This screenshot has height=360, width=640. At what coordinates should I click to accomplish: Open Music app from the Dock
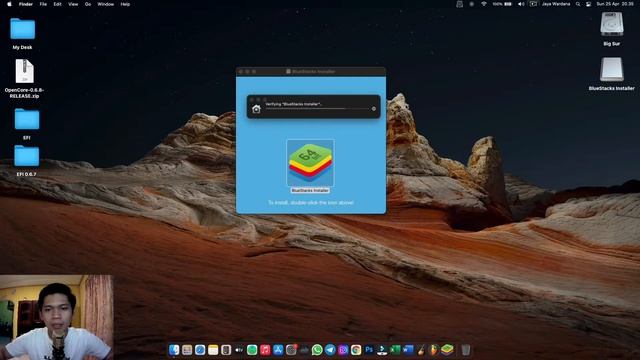pos(265,350)
